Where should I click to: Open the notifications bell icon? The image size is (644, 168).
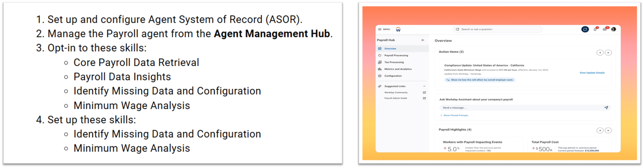tap(595, 30)
